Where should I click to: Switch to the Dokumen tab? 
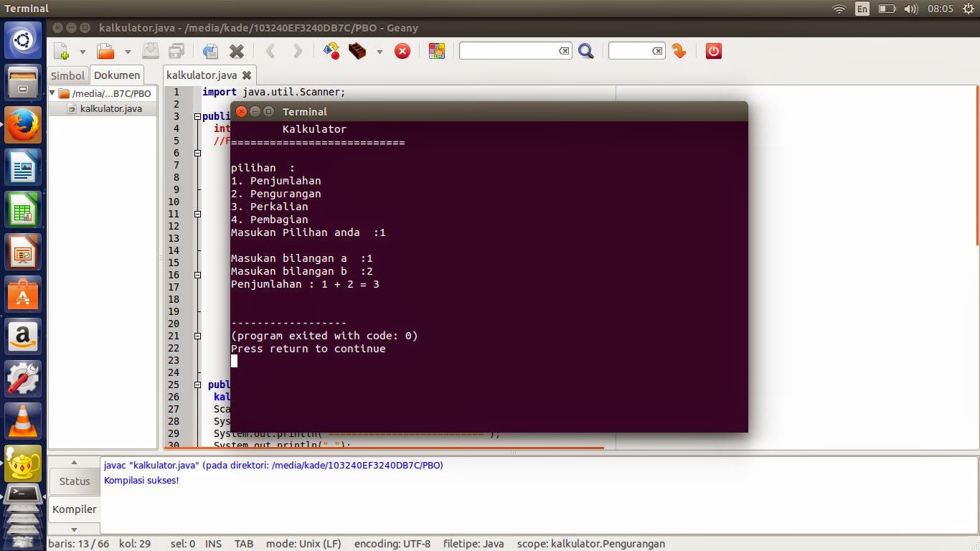(116, 75)
